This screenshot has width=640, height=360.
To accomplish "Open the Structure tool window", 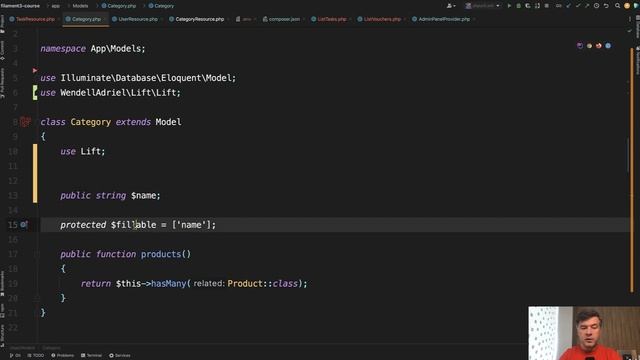I will tap(2, 335).
